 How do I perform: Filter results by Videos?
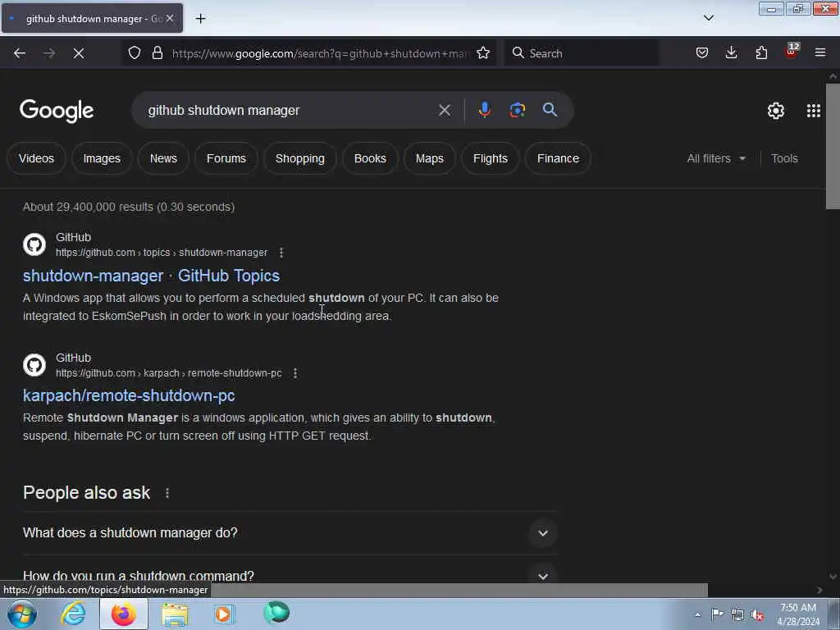click(36, 158)
